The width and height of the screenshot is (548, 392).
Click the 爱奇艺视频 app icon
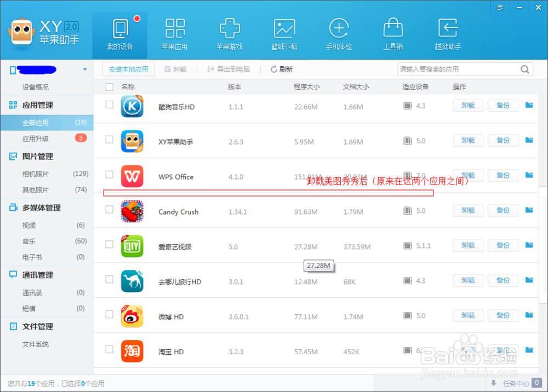[132, 246]
